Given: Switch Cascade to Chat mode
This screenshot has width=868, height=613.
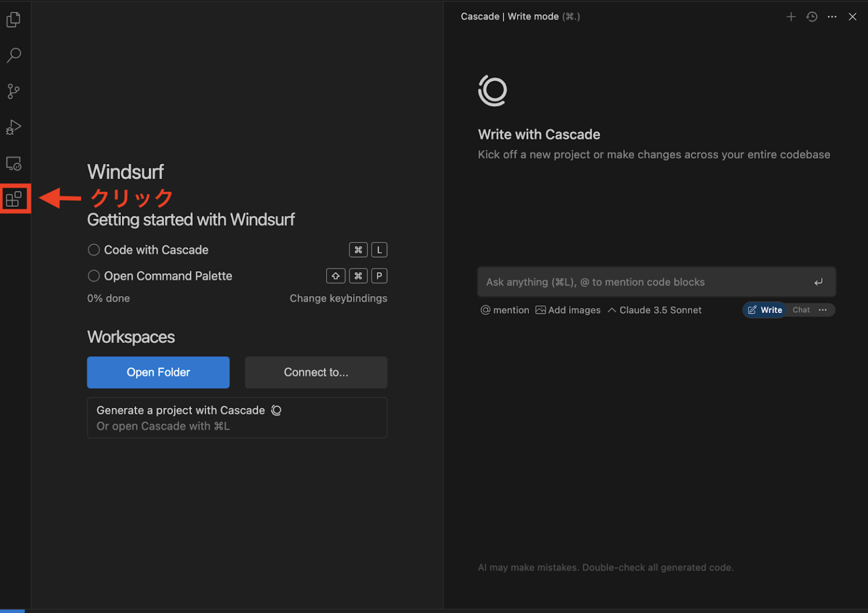Looking at the screenshot, I should 801,310.
